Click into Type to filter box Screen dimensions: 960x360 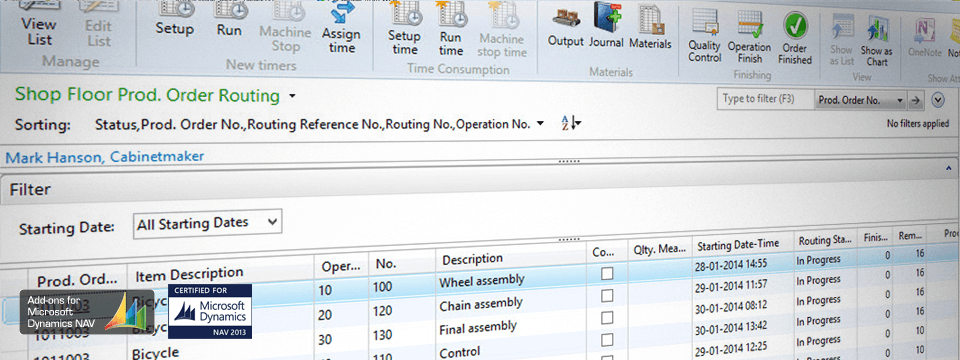coord(766,99)
